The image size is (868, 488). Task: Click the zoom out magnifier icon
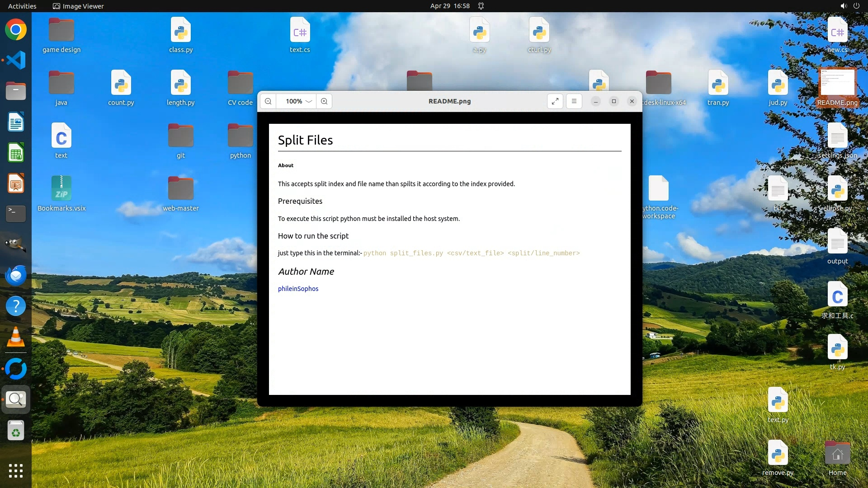coord(268,101)
